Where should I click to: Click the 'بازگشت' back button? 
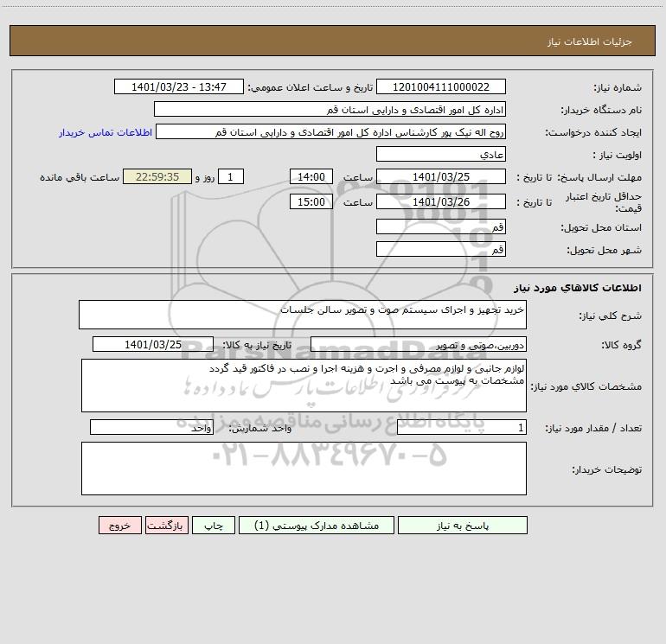[x=166, y=526]
